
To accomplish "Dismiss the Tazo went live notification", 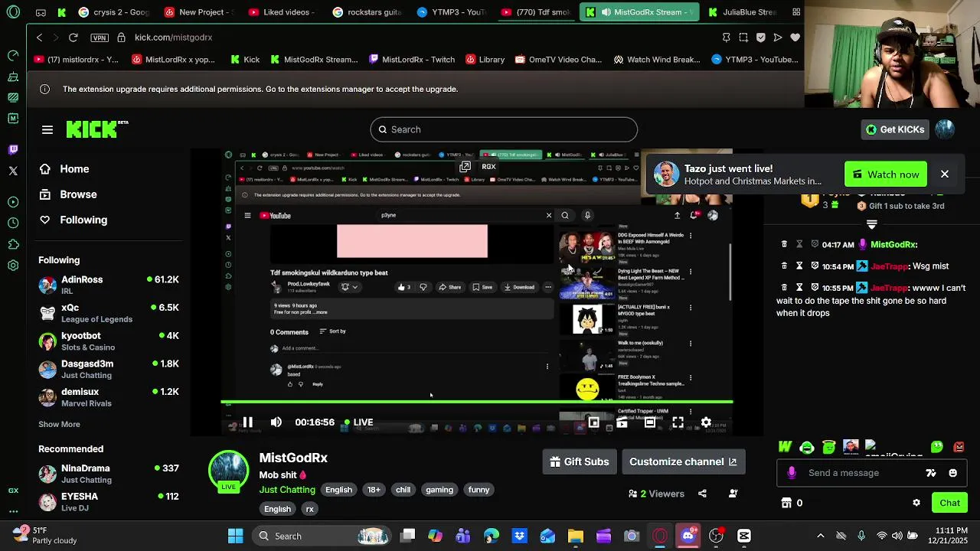I will tap(945, 174).
